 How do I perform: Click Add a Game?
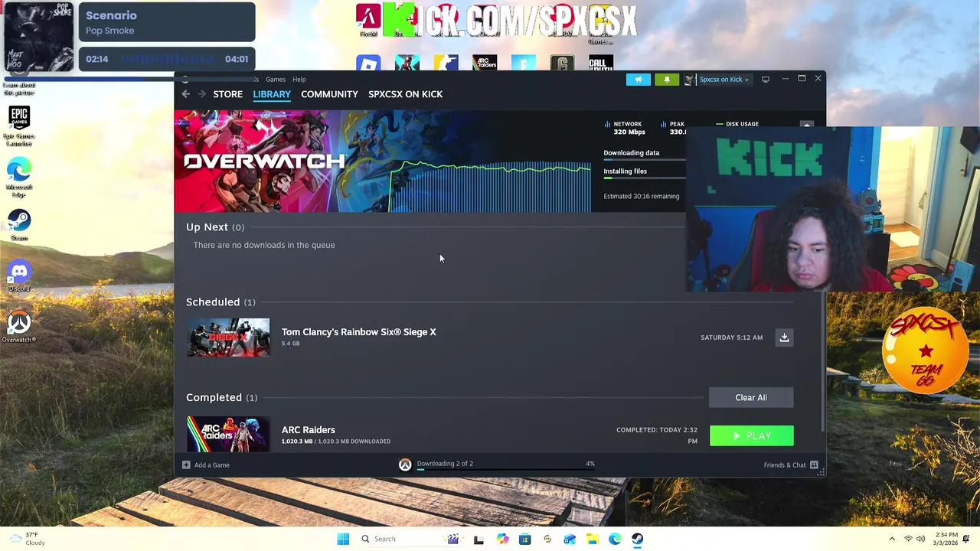tap(206, 465)
